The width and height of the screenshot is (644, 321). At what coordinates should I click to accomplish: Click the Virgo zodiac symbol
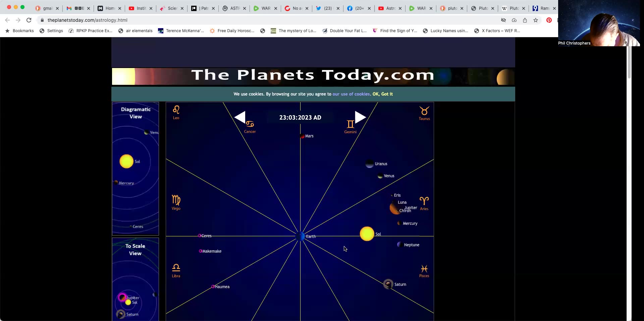click(x=176, y=200)
